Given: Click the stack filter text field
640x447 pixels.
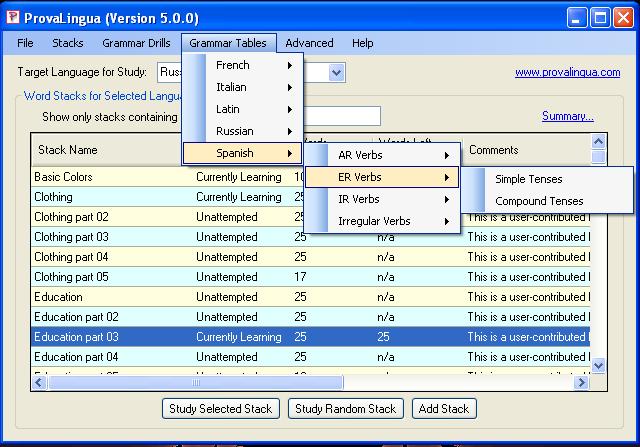Looking at the screenshot, I should tap(342, 116).
